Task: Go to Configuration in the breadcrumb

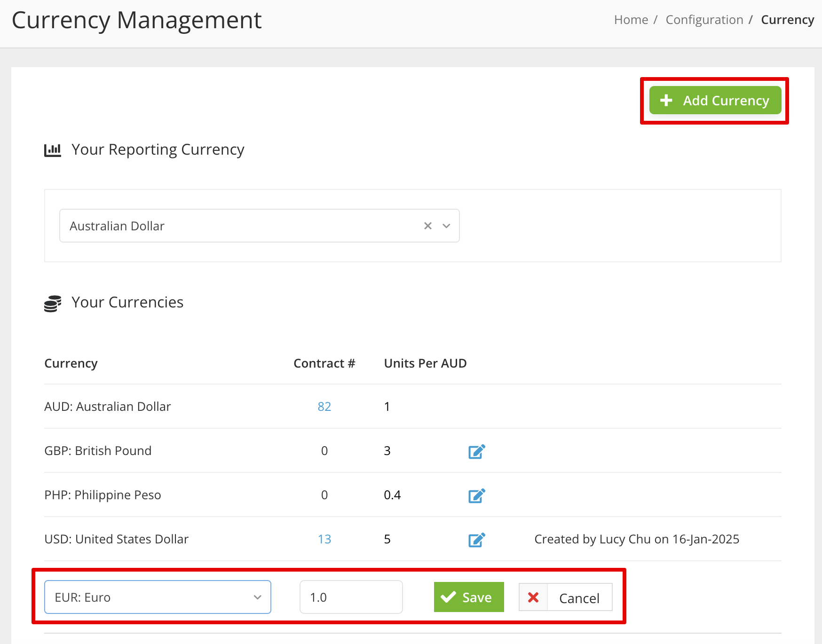Action: click(x=704, y=20)
